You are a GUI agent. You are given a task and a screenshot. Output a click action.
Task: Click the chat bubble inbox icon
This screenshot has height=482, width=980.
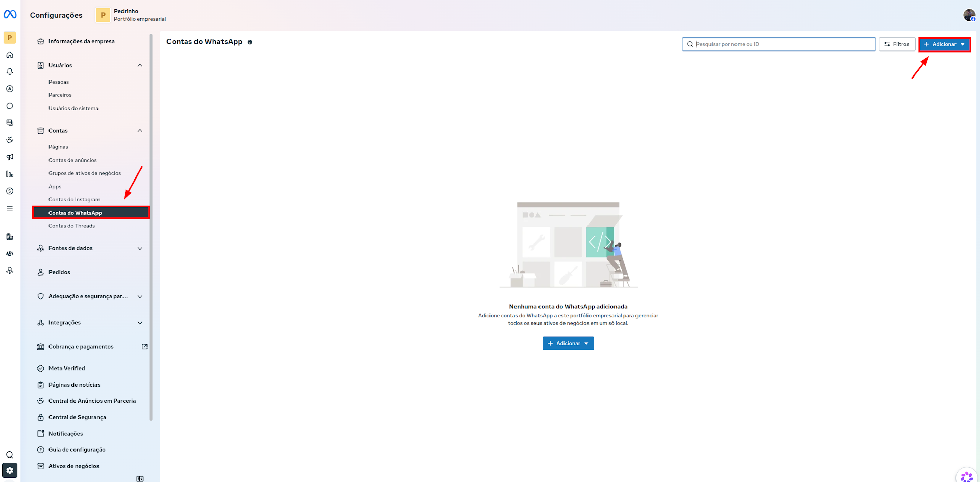[x=10, y=106]
